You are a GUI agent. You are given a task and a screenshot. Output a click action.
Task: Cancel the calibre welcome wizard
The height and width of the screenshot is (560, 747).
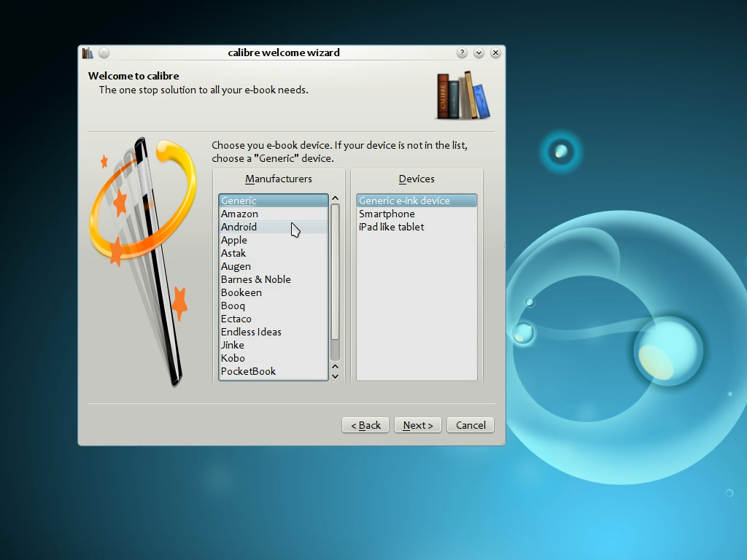[471, 425]
